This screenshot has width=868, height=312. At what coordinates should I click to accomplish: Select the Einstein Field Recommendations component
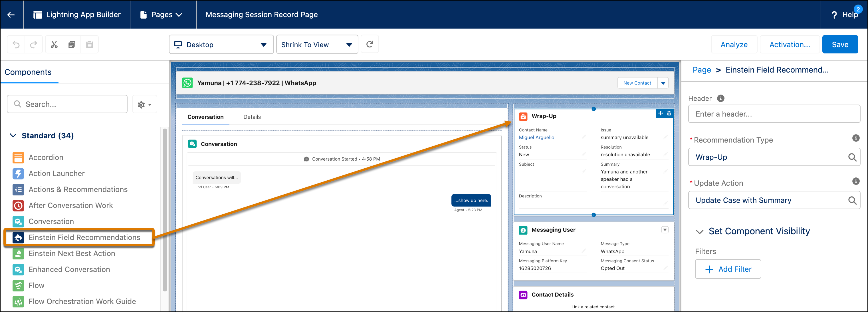click(84, 237)
